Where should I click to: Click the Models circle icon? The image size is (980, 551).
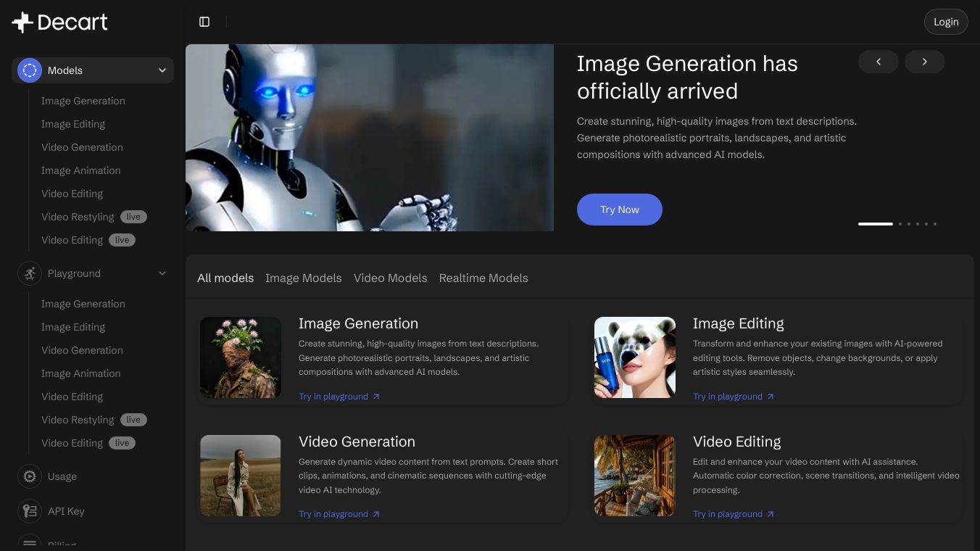pyautogui.click(x=30, y=70)
